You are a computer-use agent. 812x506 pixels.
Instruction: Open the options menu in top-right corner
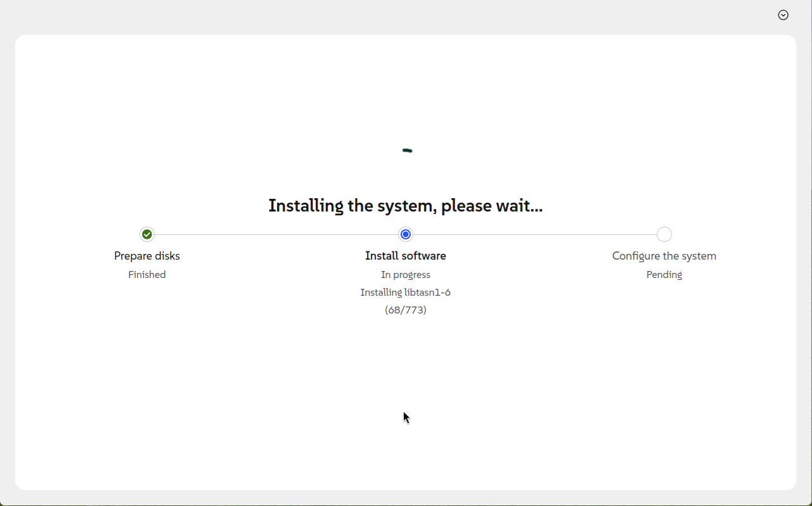(783, 15)
